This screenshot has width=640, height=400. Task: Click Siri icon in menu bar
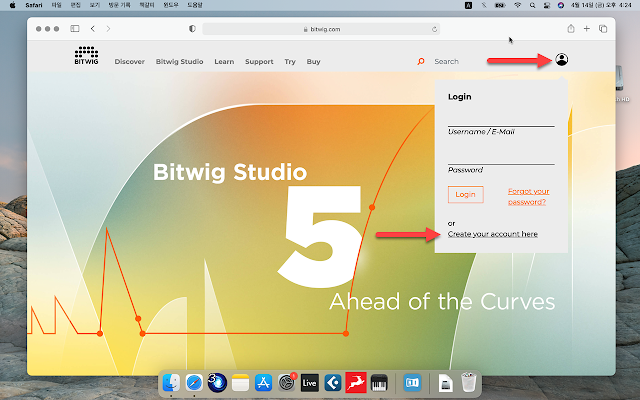click(561, 5)
